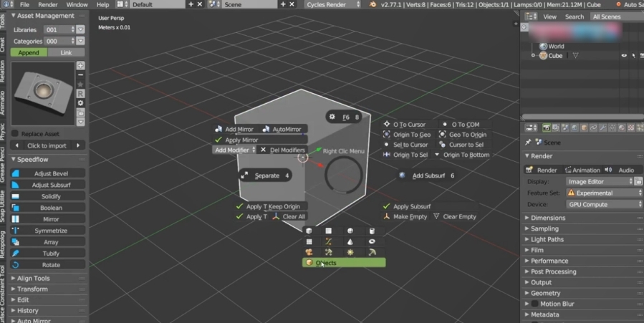Viewport: 644px width, 323px height.
Task: Toggle Cube selectability arrow in outliner
Action: click(x=633, y=55)
